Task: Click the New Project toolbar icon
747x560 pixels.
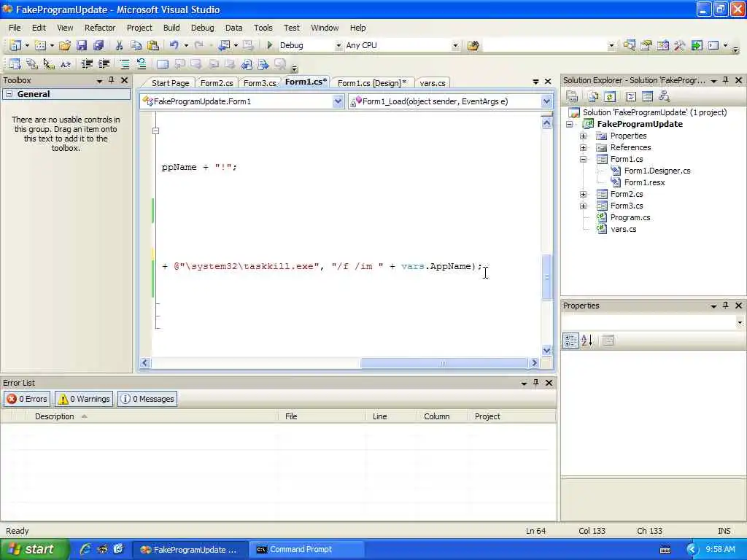Action: pos(15,45)
